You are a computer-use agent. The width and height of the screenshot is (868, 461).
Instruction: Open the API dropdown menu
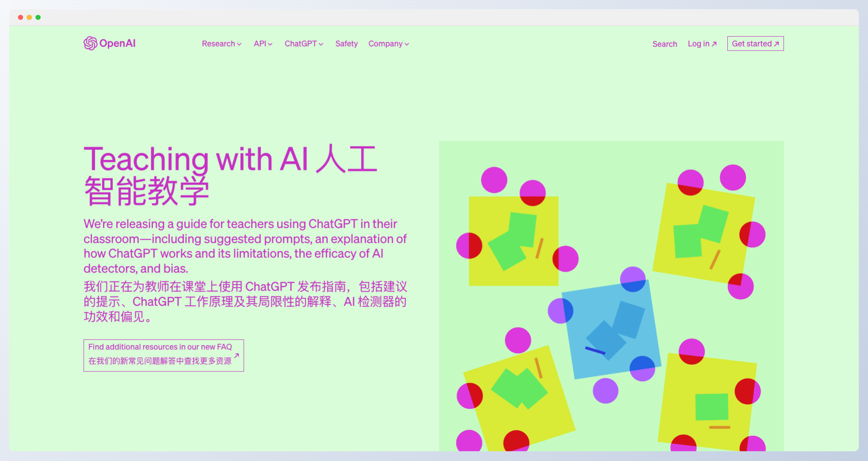[x=263, y=44]
